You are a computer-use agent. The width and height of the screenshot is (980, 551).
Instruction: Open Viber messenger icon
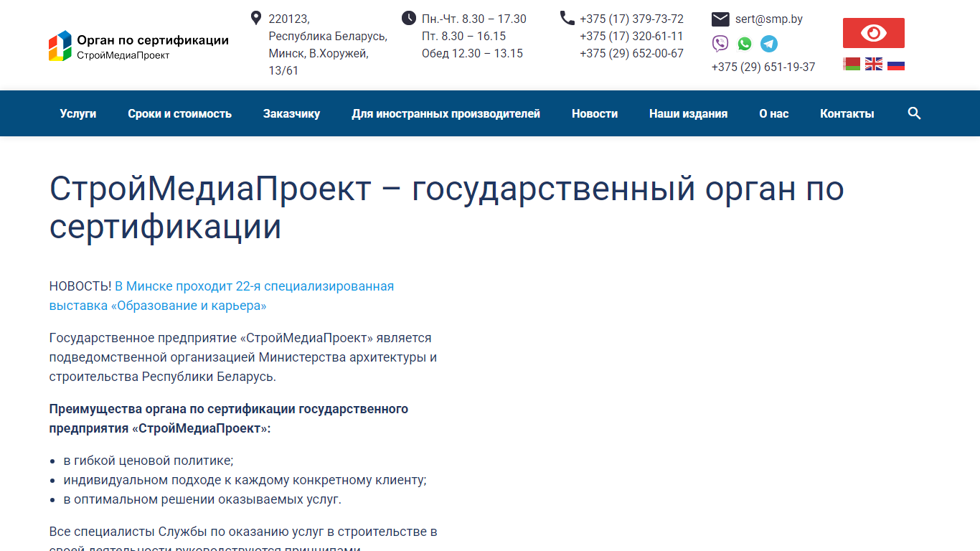pyautogui.click(x=720, y=44)
